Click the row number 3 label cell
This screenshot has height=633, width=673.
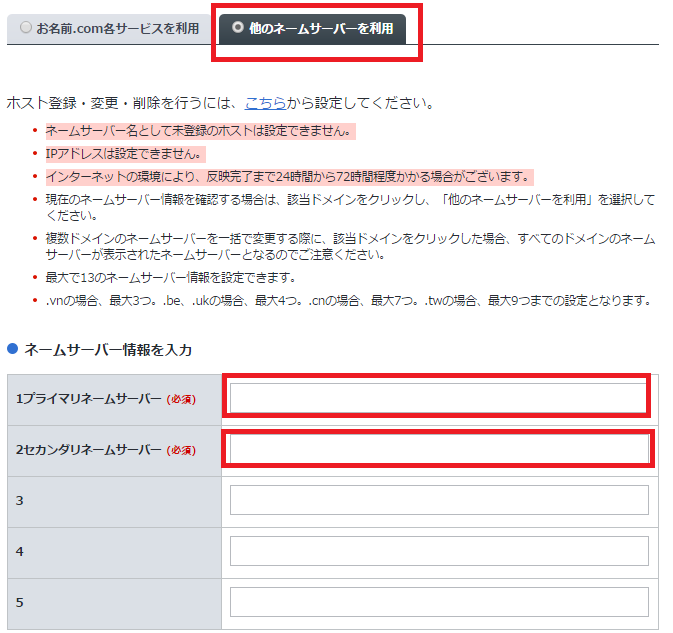tap(20, 500)
